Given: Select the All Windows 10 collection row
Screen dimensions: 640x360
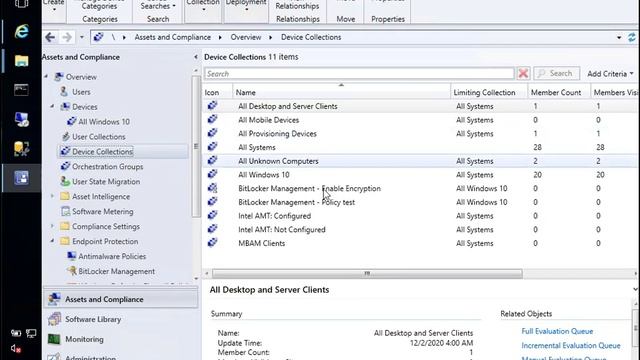Looking at the screenshot, I should click(420, 175).
